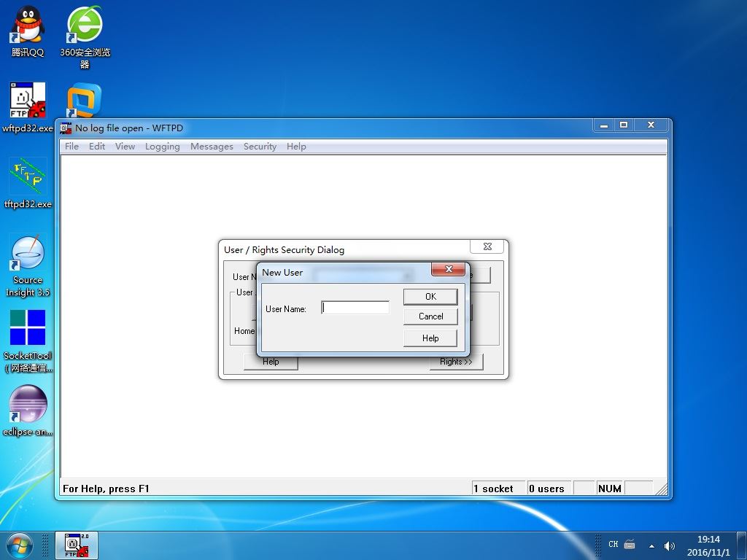This screenshot has height=560, width=747.
Task: Focus the User Name input field
Action: coord(355,308)
